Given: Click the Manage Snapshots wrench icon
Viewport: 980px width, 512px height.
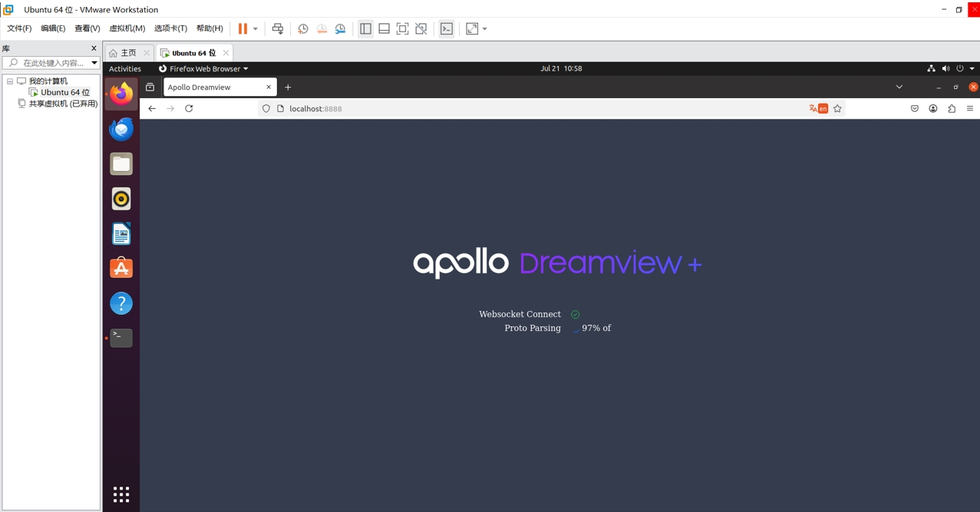Looking at the screenshot, I should 340,28.
